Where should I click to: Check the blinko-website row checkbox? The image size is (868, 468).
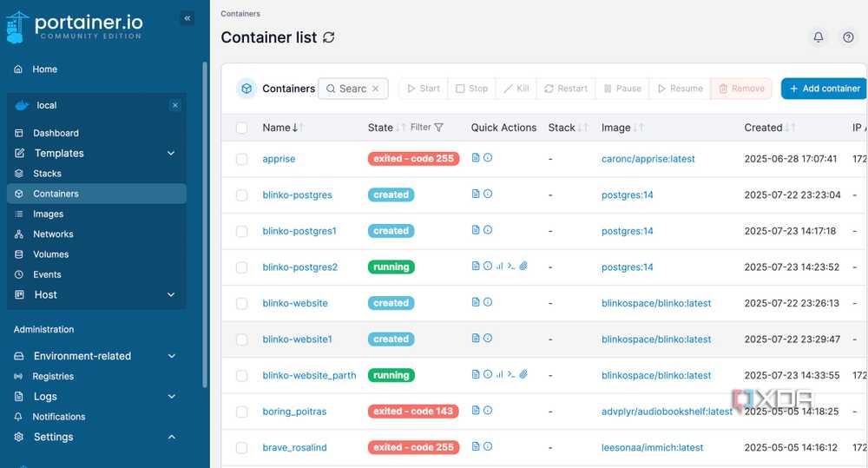pos(242,304)
